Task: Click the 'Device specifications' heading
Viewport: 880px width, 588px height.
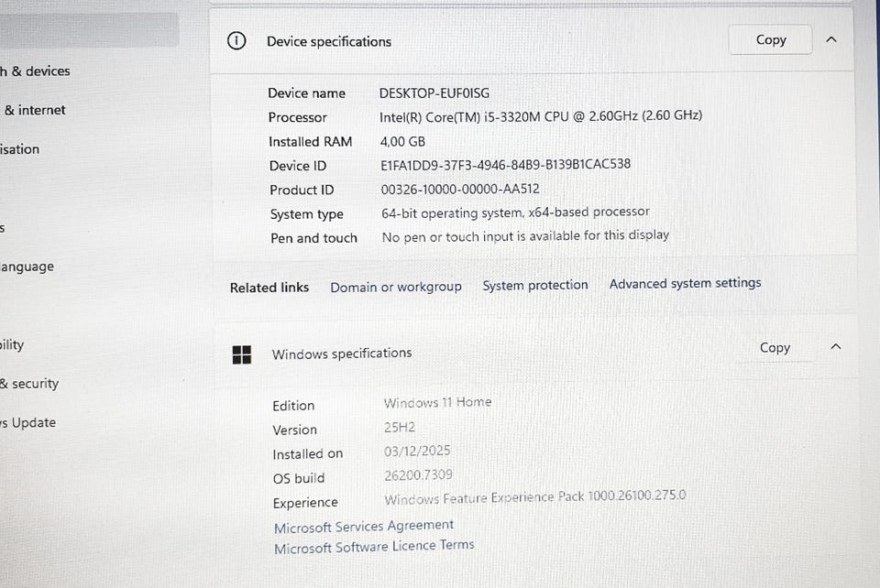Action: (x=329, y=41)
